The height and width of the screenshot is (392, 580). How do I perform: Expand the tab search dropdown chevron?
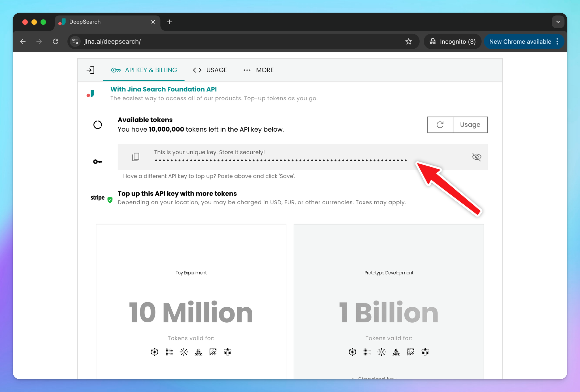[x=558, y=22]
